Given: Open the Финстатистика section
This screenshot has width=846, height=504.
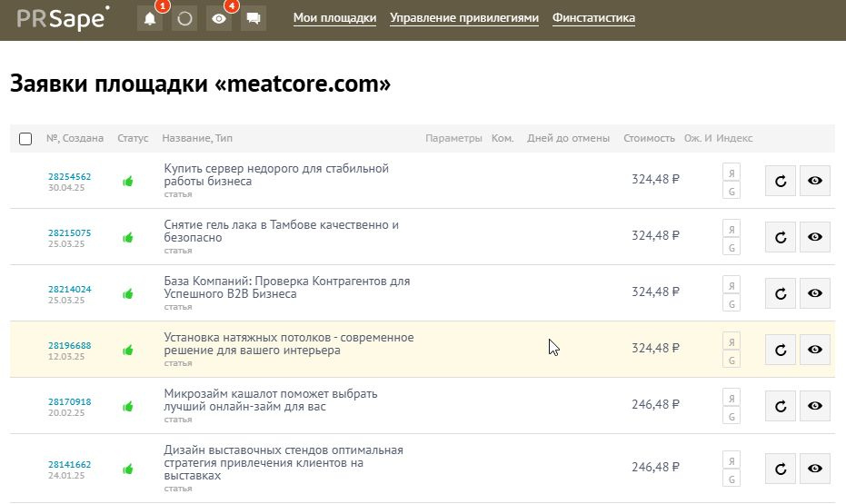Looking at the screenshot, I should coord(593,18).
